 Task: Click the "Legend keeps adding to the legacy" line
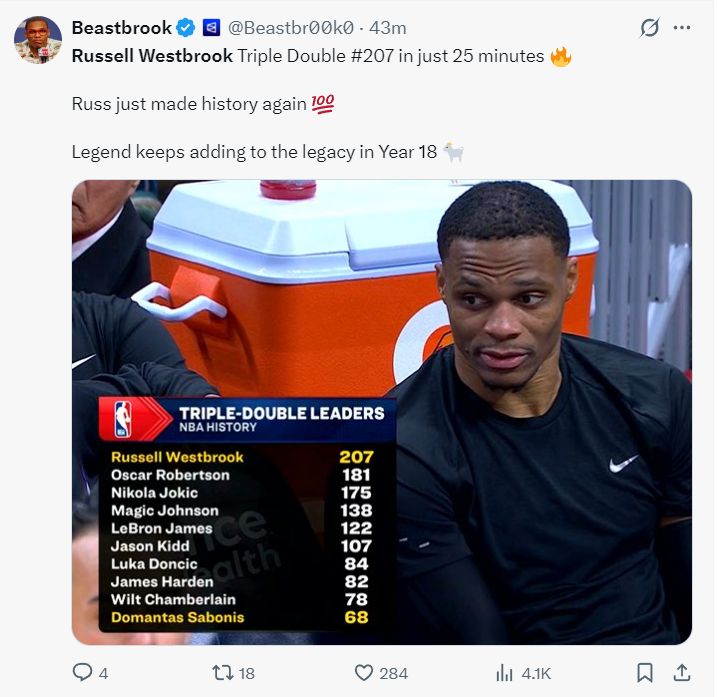click(x=255, y=152)
